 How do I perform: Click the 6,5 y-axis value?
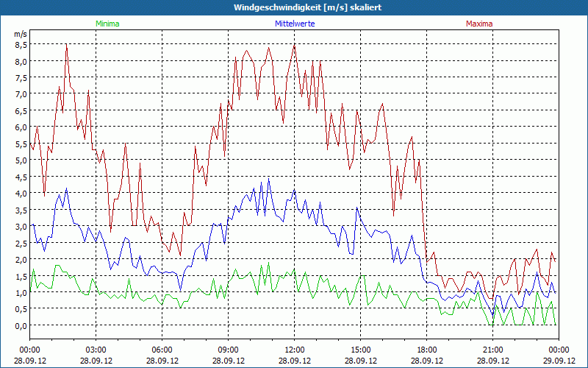(21, 111)
